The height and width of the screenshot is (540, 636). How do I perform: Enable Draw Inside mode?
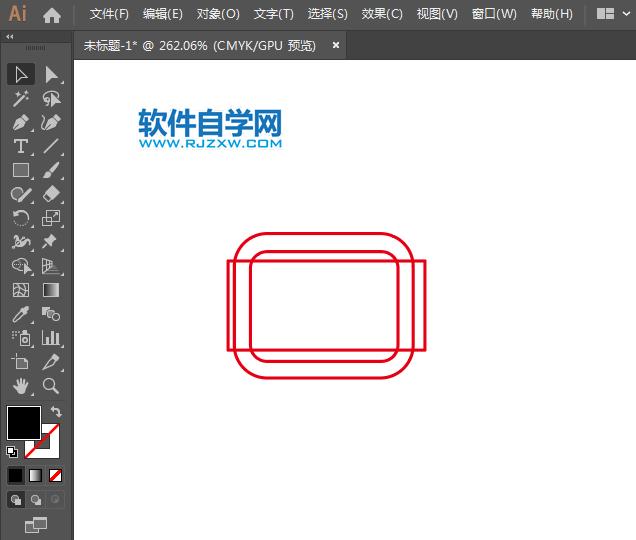(55, 500)
